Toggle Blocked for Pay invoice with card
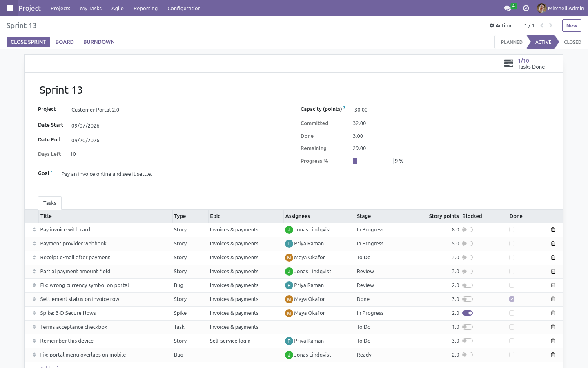588x368 pixels. (x=468, y=230)
